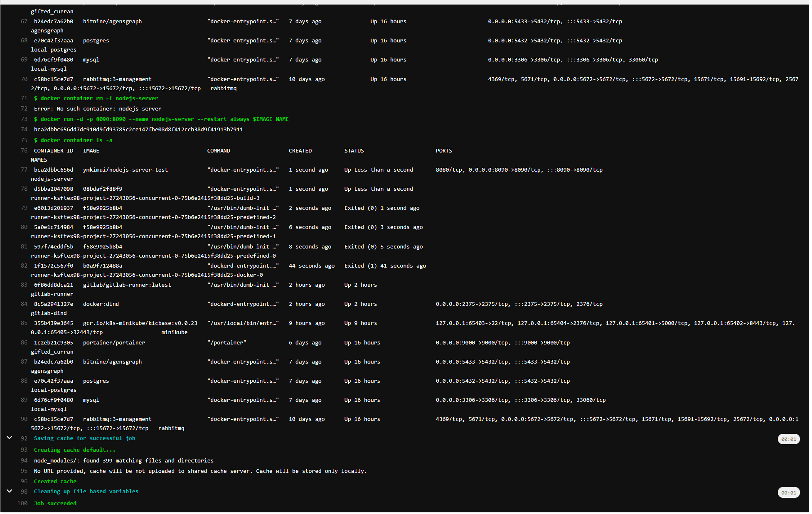Click line number 72 beside Error message
Screen dimensions: 812x514
(24, 109)
